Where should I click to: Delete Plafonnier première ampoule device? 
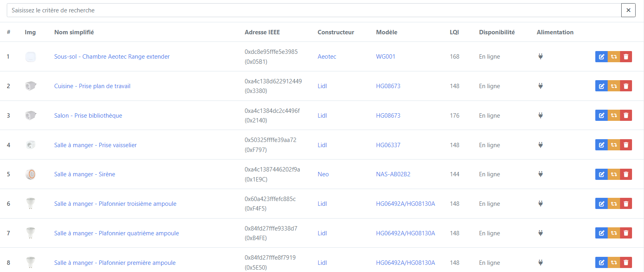coord(626,262)
